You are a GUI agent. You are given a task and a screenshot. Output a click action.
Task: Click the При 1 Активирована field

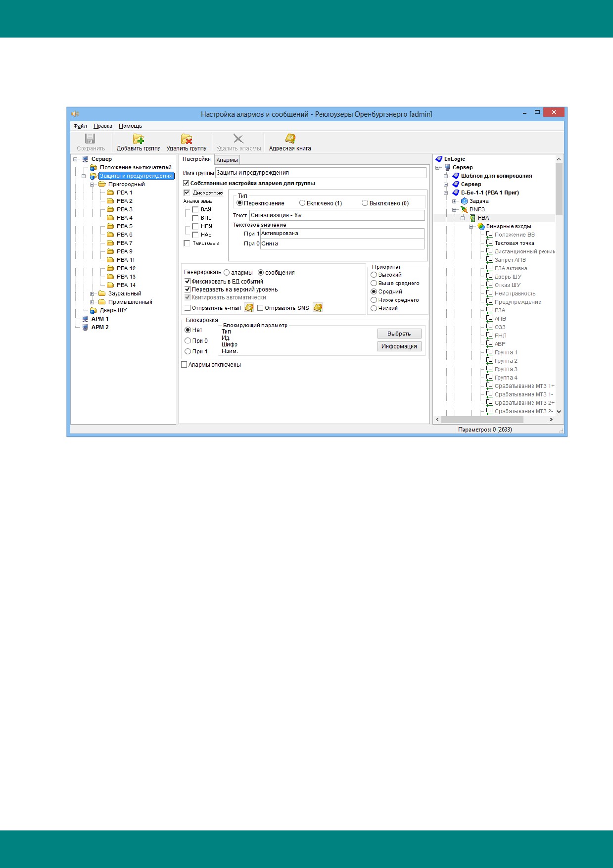pyautogui.click(x=342, y=234)
